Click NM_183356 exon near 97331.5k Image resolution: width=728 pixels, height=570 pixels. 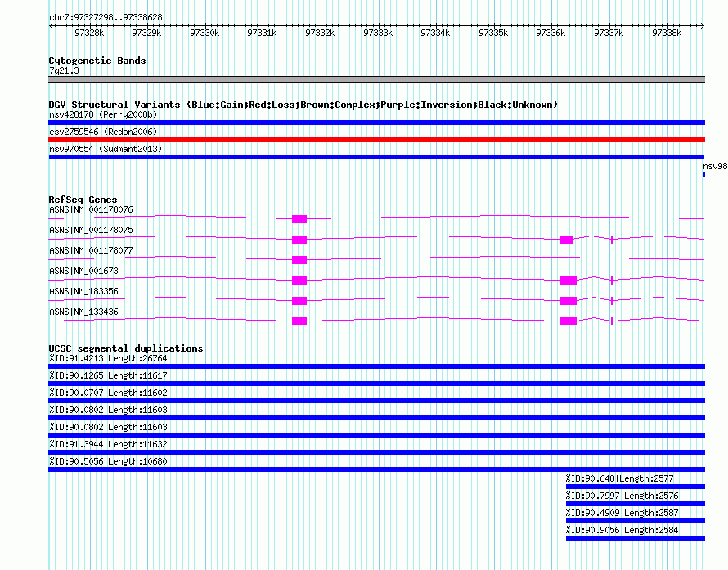pyautogui.click(x=299, y=301)
